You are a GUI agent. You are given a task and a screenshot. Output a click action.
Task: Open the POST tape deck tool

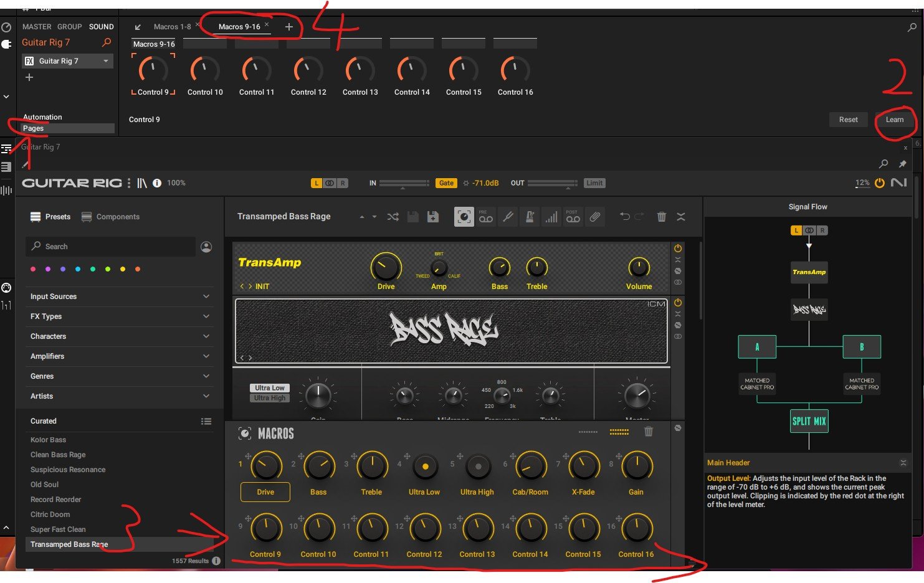point(573,217)
